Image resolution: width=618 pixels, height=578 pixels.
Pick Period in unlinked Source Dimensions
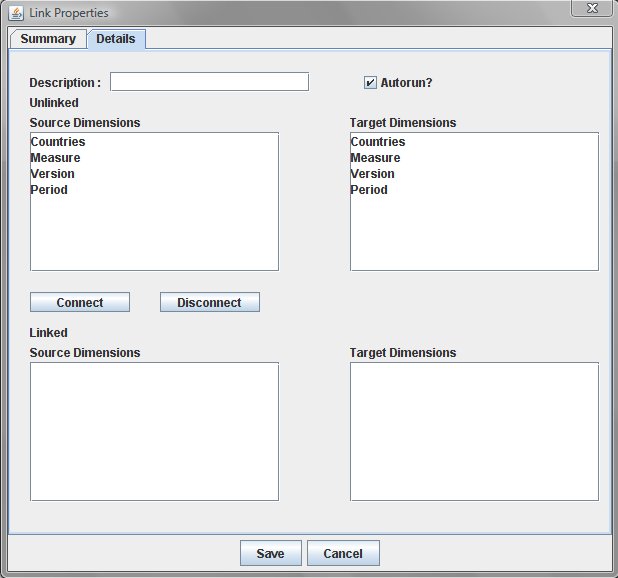click(x=49, y=190)
